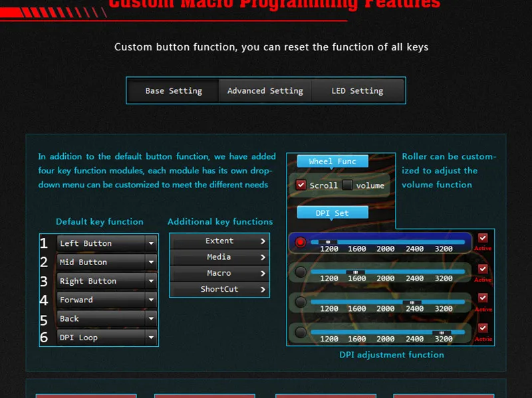Switch to the LED Setting tab
The width and height of the screenshot is (532, 398).
[x=357, y=91]
